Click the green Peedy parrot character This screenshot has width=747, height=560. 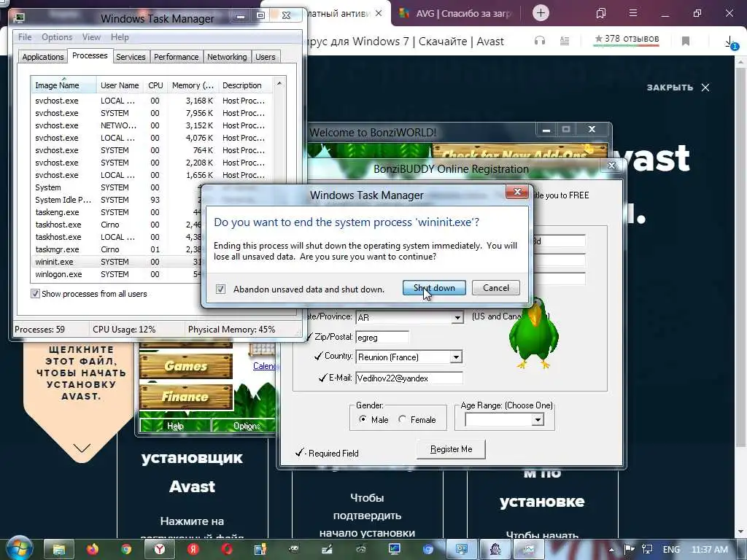click(533, 335)
